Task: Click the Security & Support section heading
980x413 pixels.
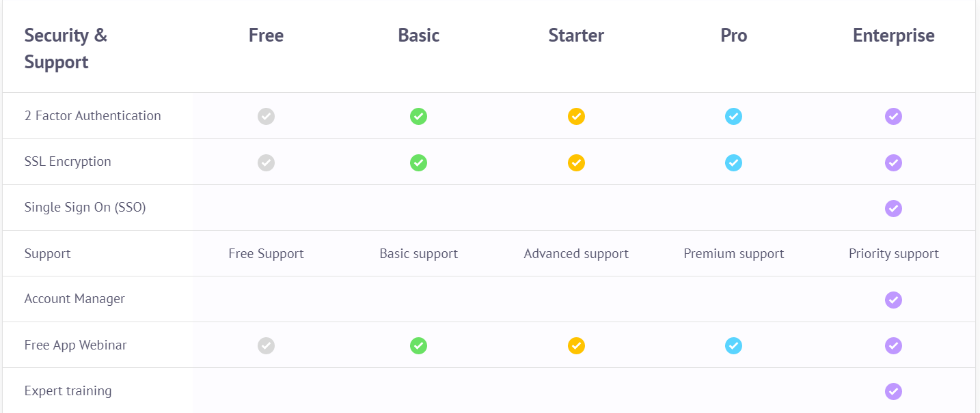Action: 66,48
